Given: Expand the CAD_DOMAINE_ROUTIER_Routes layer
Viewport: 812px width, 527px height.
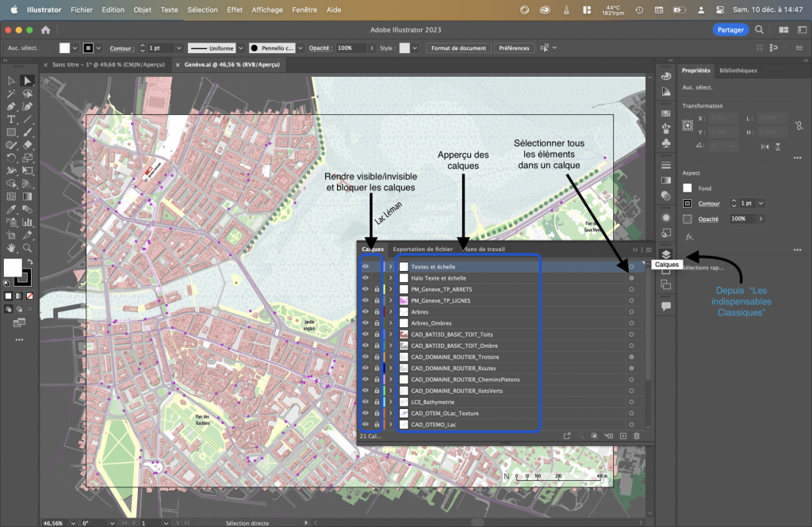Looking at the screenshot, I should tap(391, 369).
